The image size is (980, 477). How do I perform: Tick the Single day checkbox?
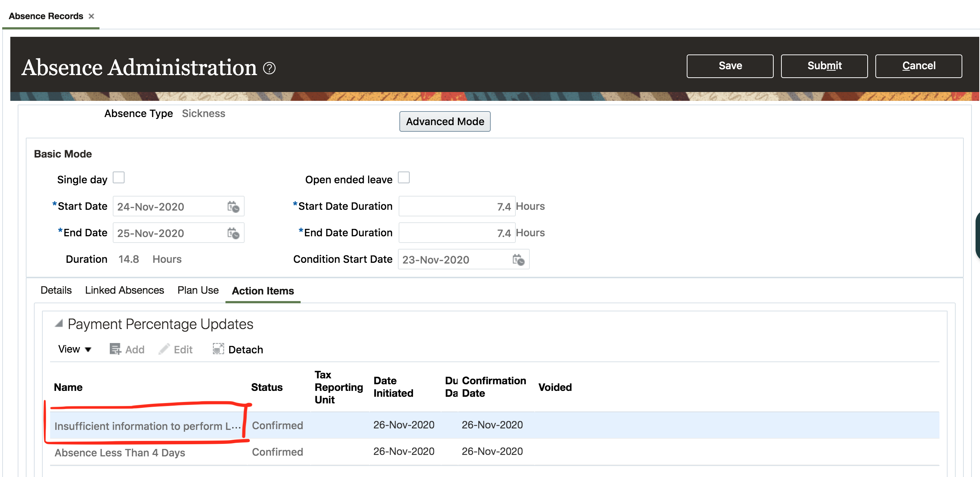point(119,177)
